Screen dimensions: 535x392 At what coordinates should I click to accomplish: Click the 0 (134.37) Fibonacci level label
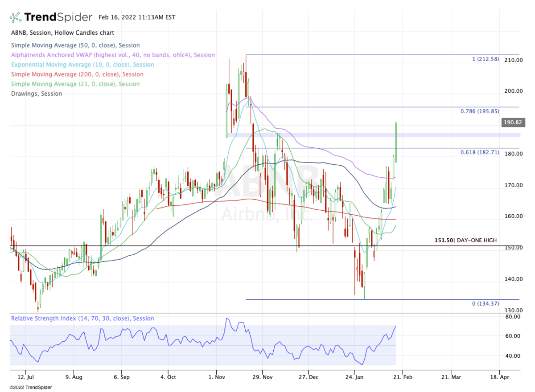tap(486, 304)
